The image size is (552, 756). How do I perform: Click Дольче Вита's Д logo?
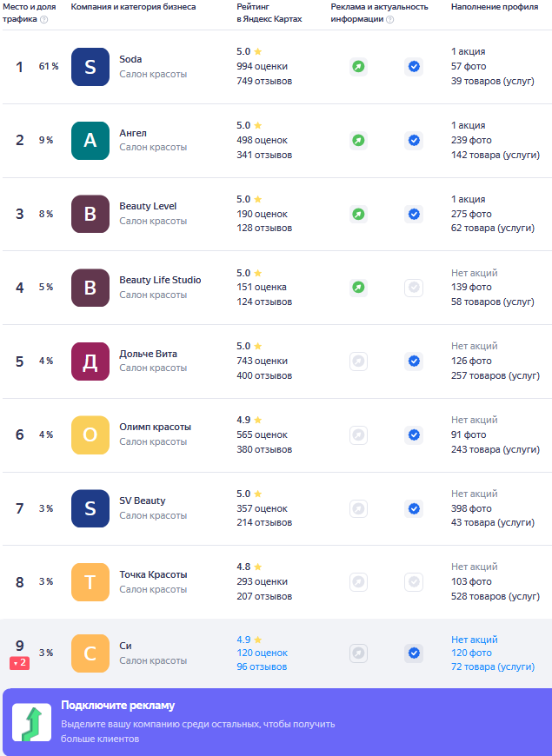[x=90, y=361]
